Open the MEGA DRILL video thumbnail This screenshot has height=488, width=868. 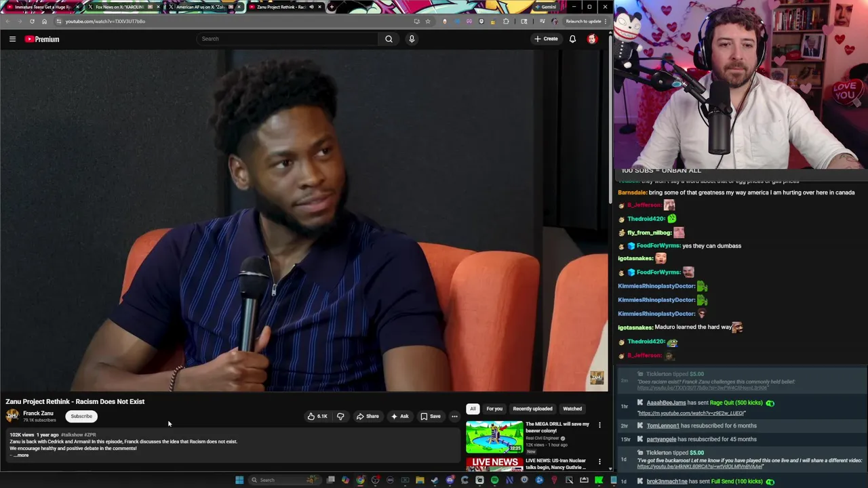(494, 437)
